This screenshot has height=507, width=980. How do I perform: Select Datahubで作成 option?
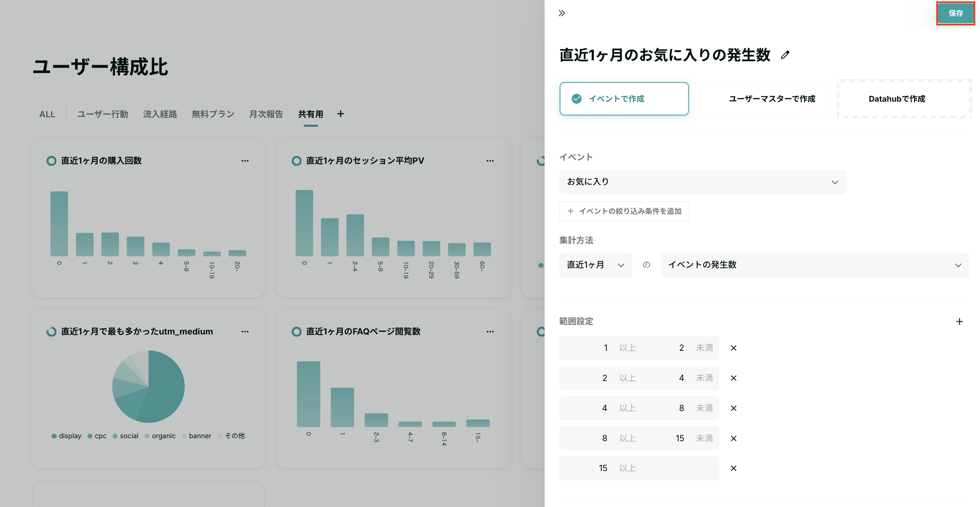coord(904,99)
